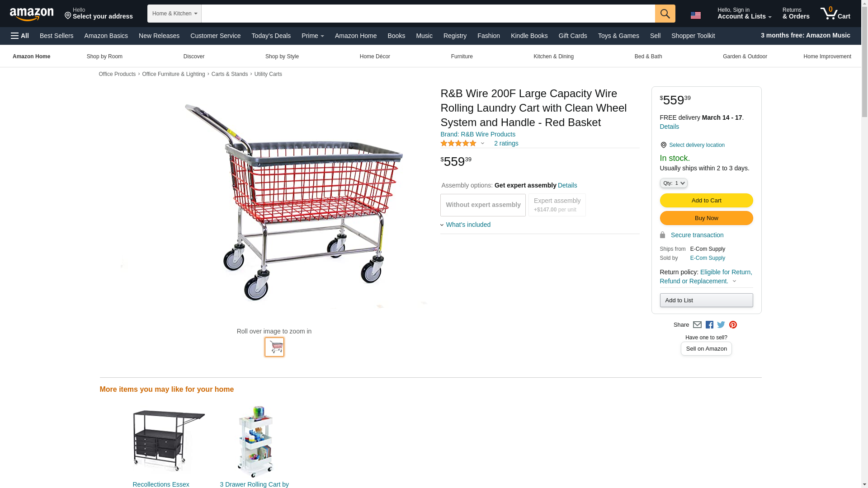Click the Amazon logo
The image size is (868, 488).
point(32,14)
